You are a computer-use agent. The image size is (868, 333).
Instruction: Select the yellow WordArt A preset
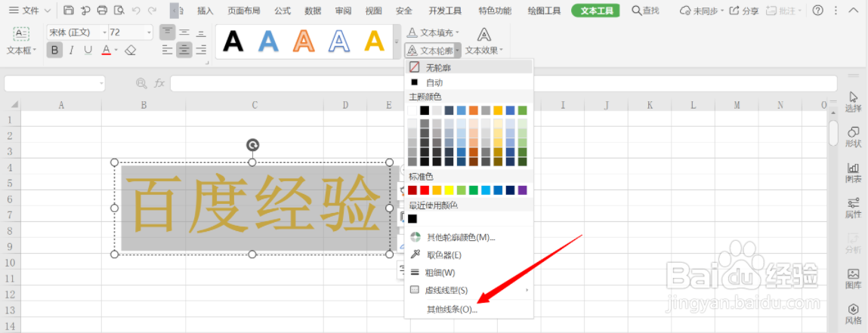pos(374,42)
